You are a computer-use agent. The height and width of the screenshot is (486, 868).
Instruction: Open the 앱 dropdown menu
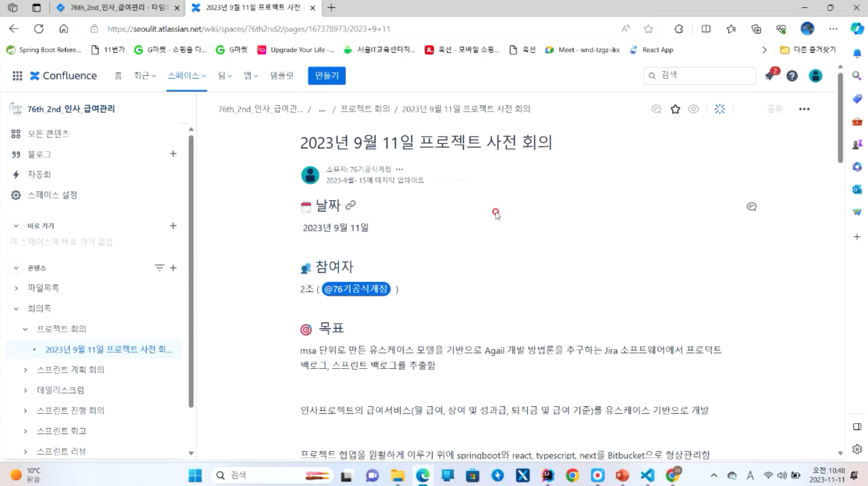pos(251,76)
